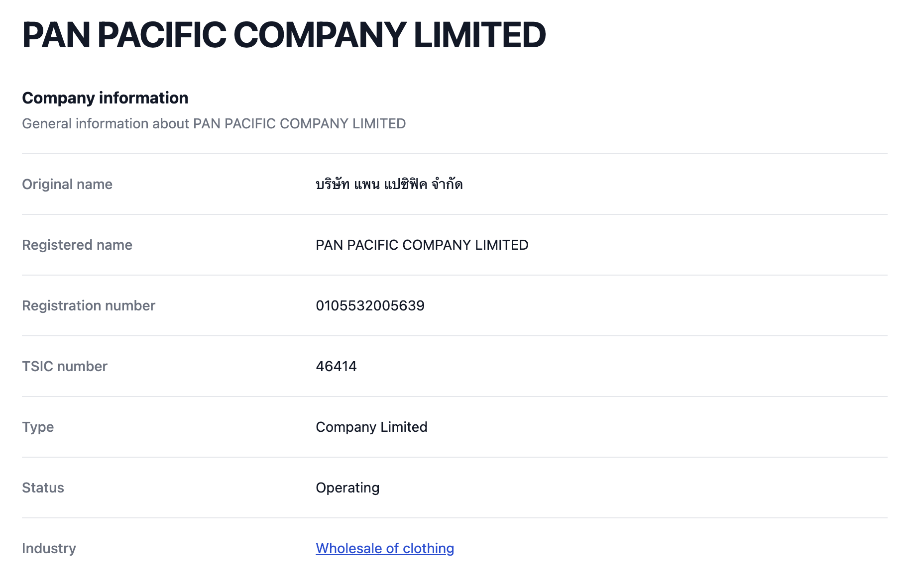Image resolution: width=914 pixels, height=588 pixels.
Task: Click the Registration number field label
Action: (x=89, y=305)
